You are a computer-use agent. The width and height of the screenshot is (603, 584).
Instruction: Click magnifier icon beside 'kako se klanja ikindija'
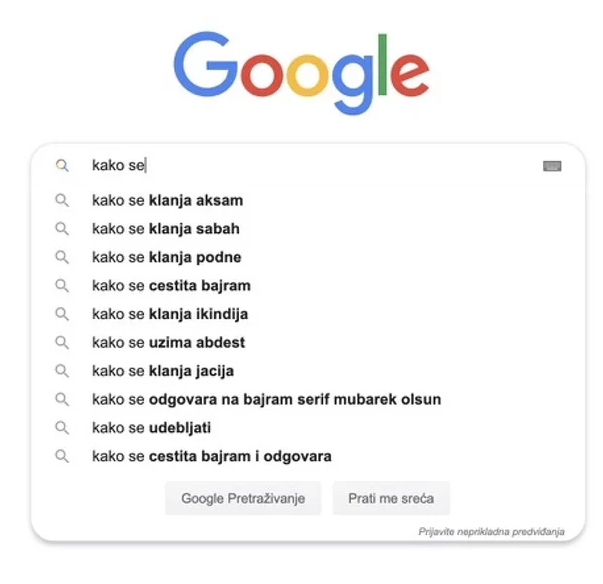tap(62, 314)
